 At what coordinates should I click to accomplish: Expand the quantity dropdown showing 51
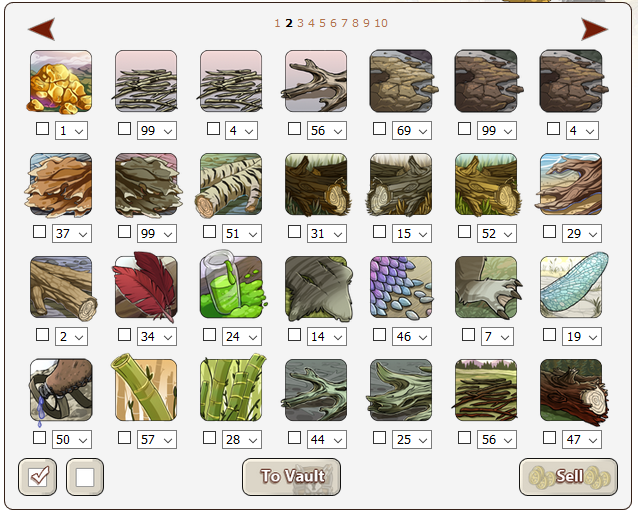click(x=242, y=233)
